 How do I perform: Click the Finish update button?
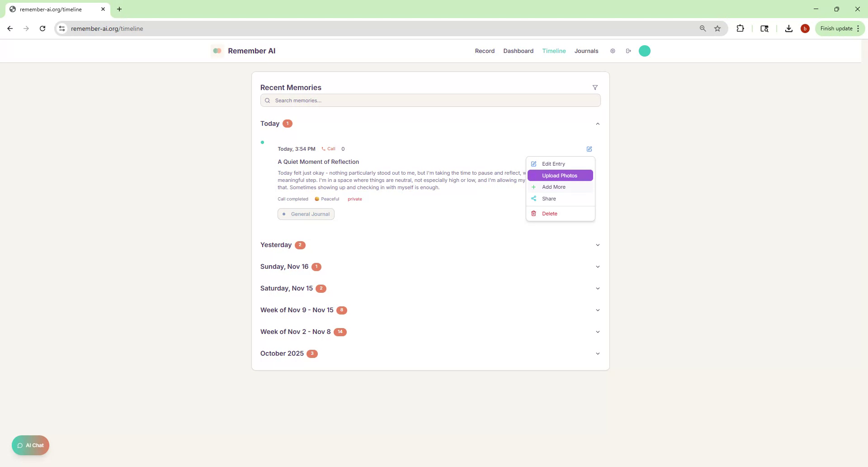click(x=836, y=28)
